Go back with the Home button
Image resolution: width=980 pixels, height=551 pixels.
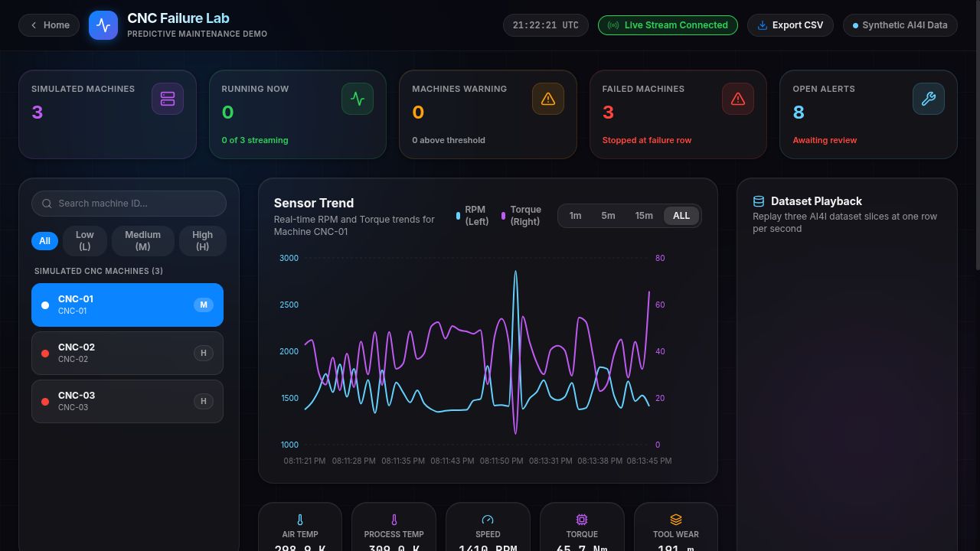[x=49, y=25]
